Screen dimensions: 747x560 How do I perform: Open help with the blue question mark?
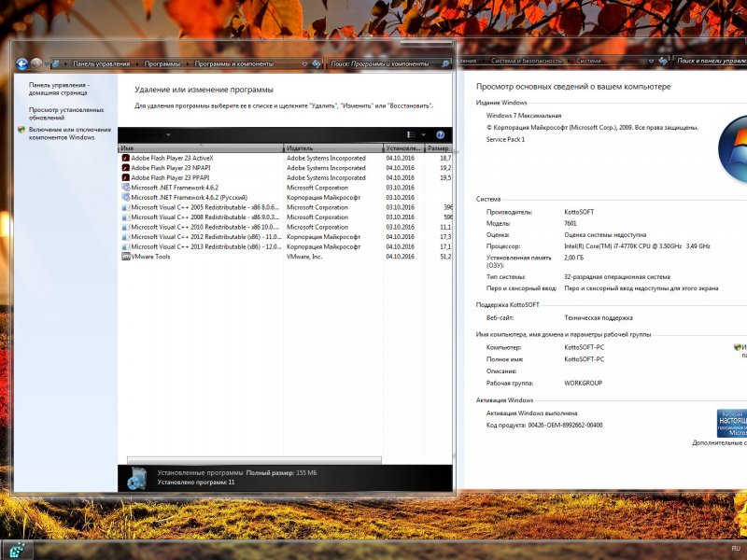pyautogui.click(x=440, y=135)
